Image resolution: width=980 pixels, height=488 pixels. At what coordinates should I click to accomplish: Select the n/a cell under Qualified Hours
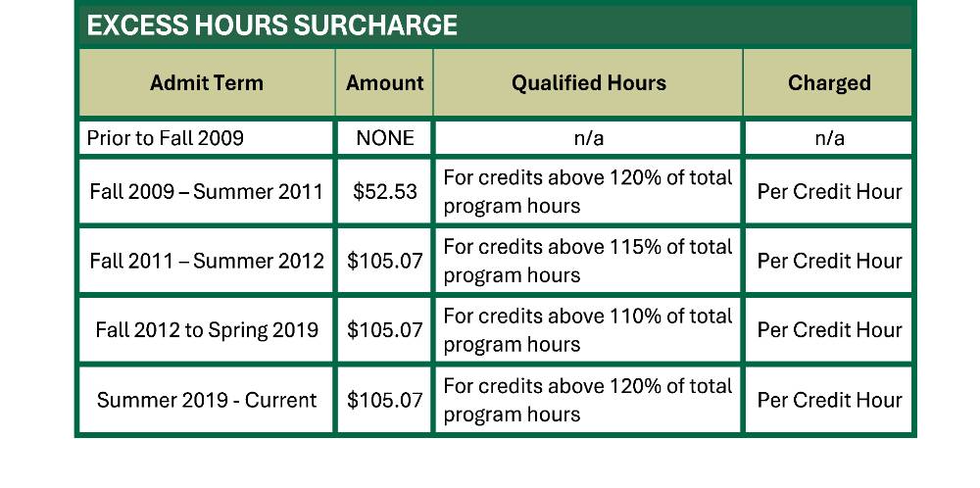pos(588,137)
